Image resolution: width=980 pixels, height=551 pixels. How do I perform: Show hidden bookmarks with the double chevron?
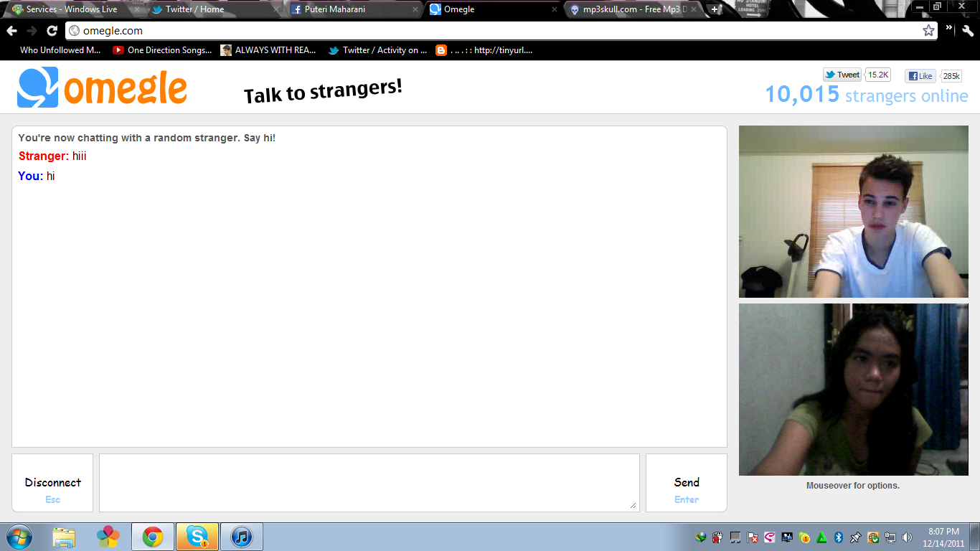point(949,29)
